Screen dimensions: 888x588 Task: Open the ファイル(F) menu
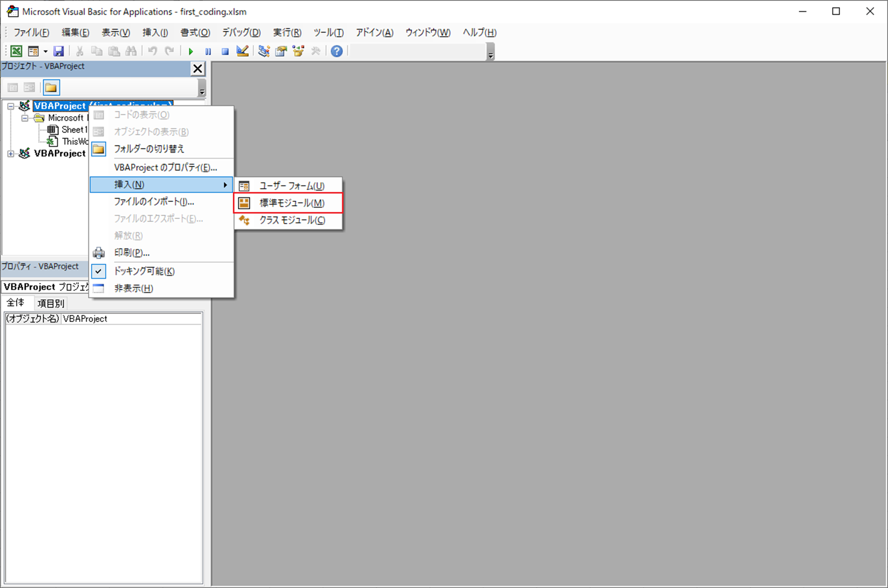(x=31, y=32)
